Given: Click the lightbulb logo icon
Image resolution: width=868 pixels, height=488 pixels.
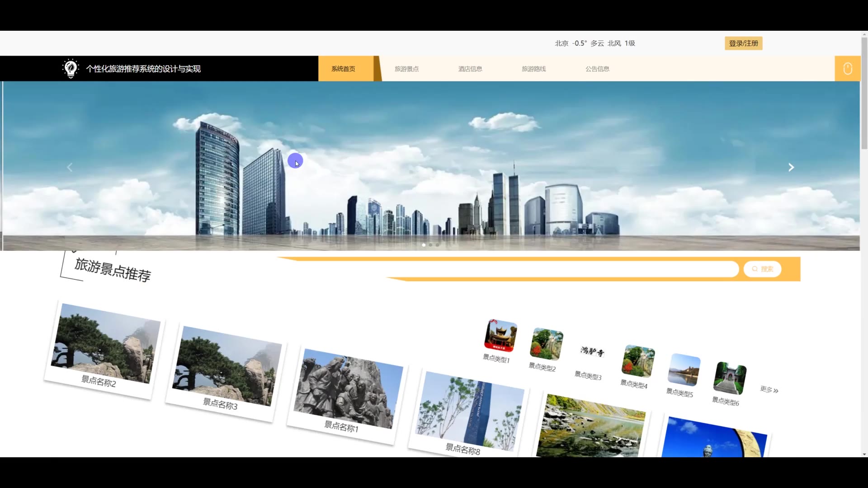Looking at the screenshot, I should click(x=71, y=69).
